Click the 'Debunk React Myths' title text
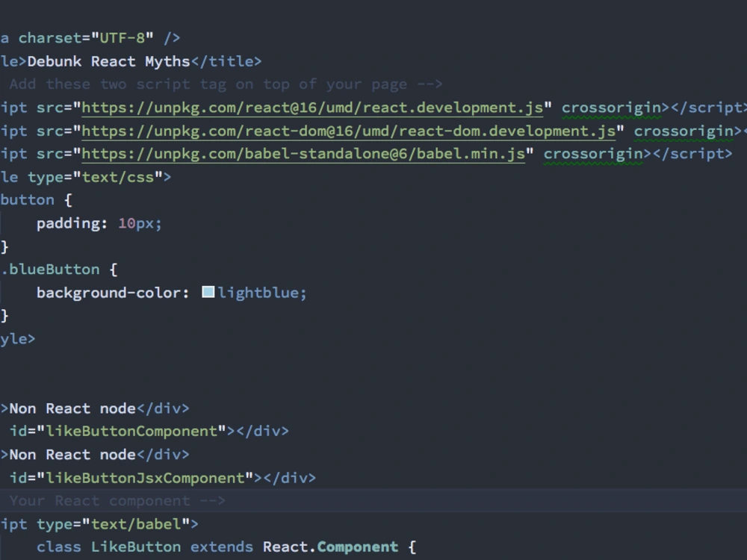 tap(108, 61)
